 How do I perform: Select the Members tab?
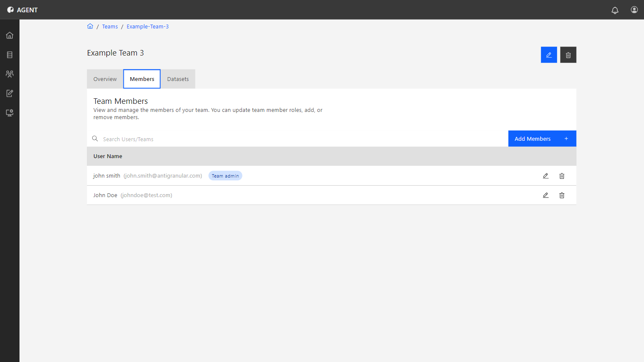point(142,79)
